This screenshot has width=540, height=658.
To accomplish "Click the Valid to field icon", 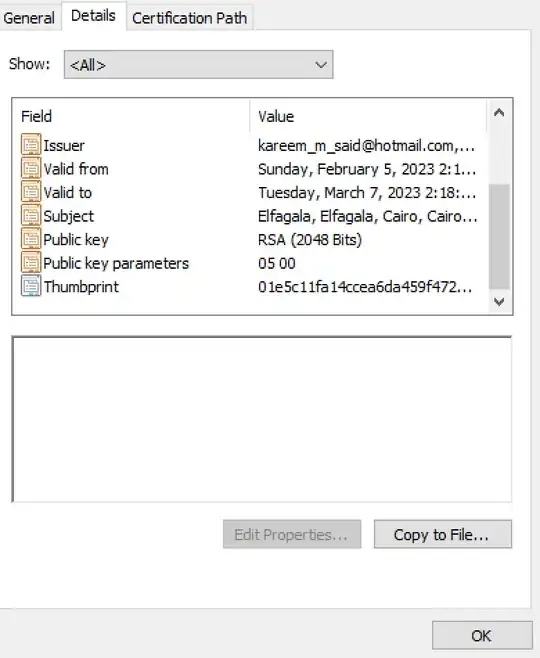I will [x=31, y=192].
